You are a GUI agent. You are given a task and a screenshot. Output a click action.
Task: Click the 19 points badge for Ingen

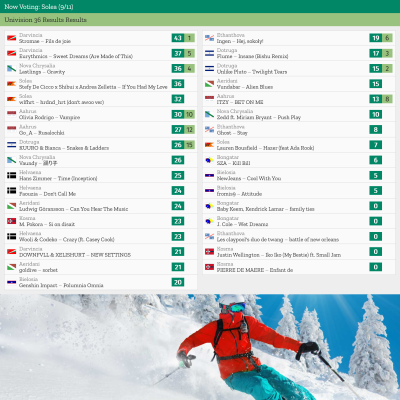click(x=376, y=38)
